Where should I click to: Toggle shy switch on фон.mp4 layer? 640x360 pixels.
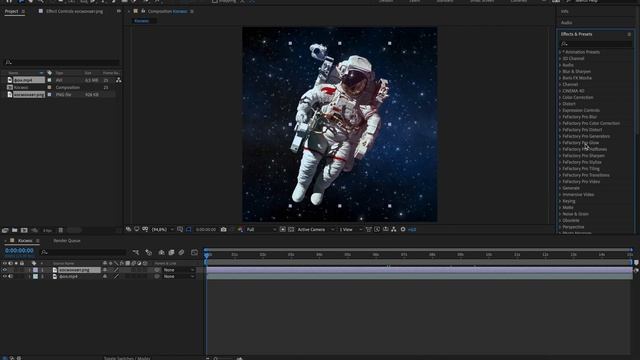click(105, 276)
